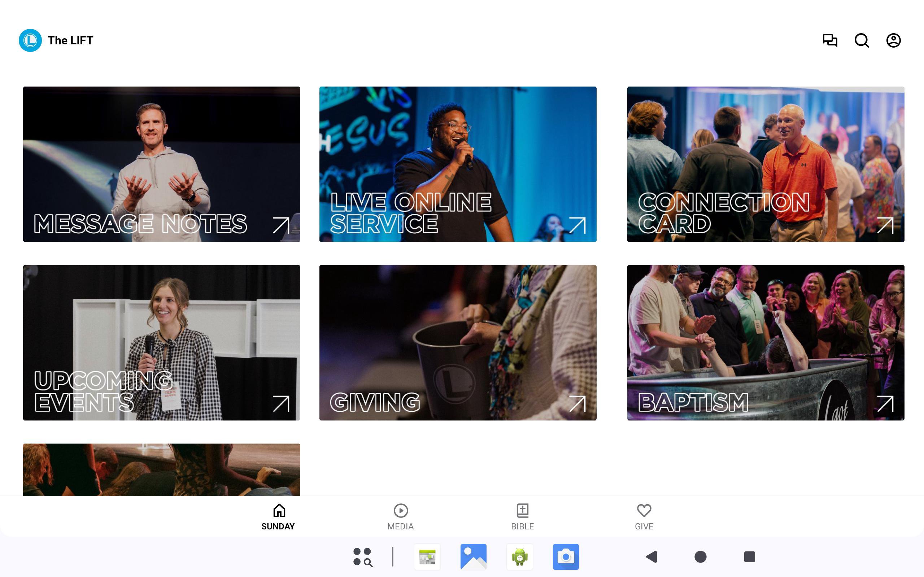Open the chat messages icon
The image size is (924, 577).
(830, 40)
